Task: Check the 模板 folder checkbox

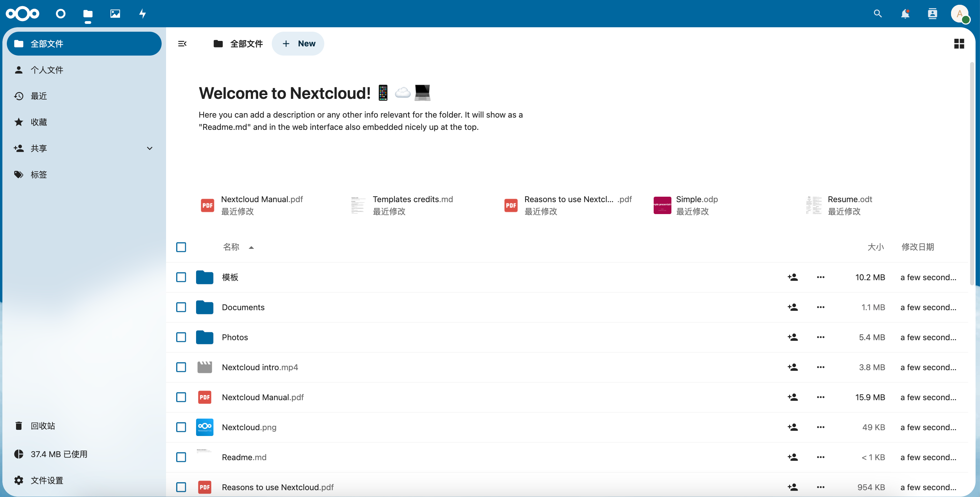Action: [x=181, y=277]
